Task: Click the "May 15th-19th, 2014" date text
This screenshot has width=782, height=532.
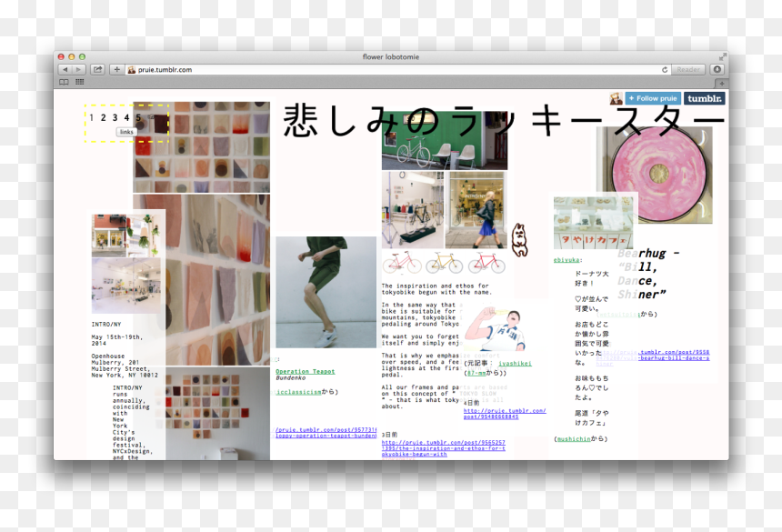Action: [x=115, y=340]
